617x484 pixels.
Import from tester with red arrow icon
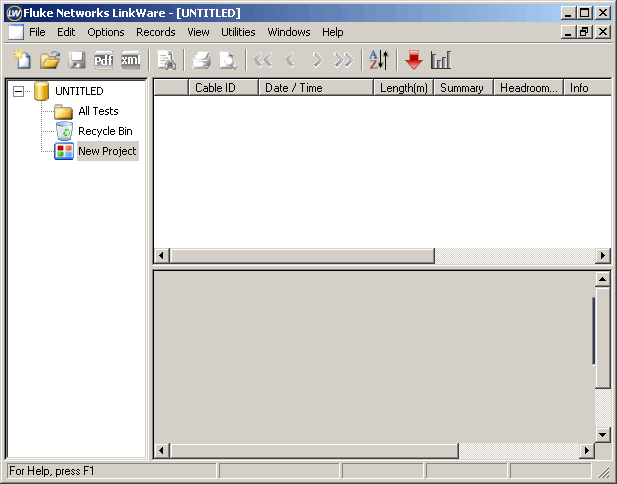414,60
